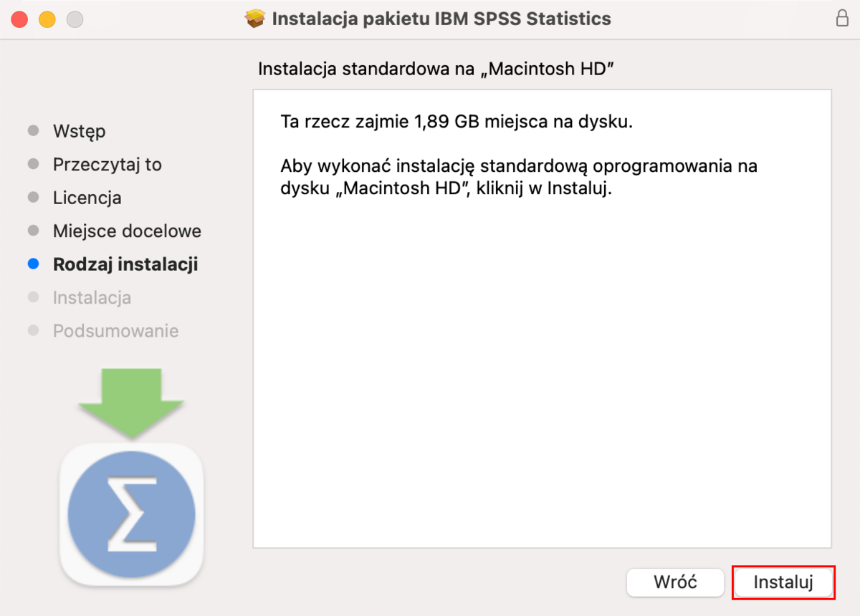Select the Miejsce docelowe step
The height and width of the screenshot is (616, 860).
pyautogui.click(x=127, y=231)
